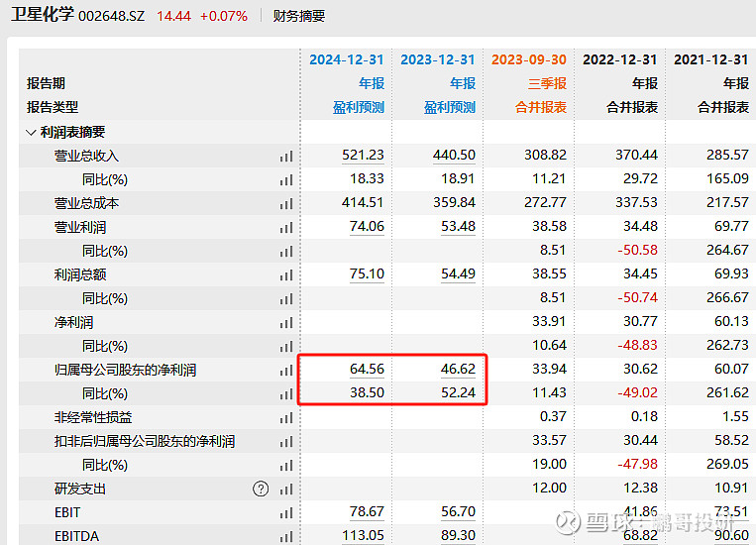Image resolution: width=756 pixels, height=545 pixels.
Task: Click growth value 52.24 for 2023
Action: 458,393
